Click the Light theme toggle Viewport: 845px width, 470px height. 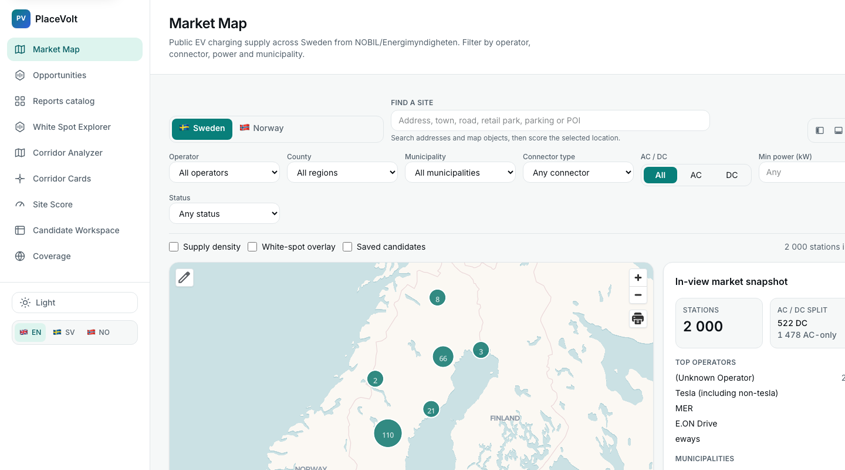[x=75, y=302]
